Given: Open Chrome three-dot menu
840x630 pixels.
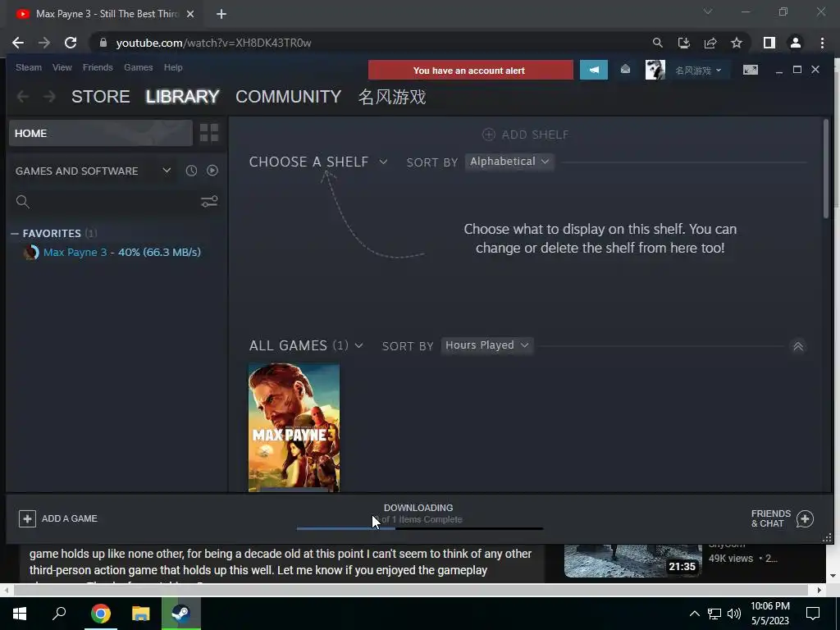Looking at the screenshot, I should (822, 43).
